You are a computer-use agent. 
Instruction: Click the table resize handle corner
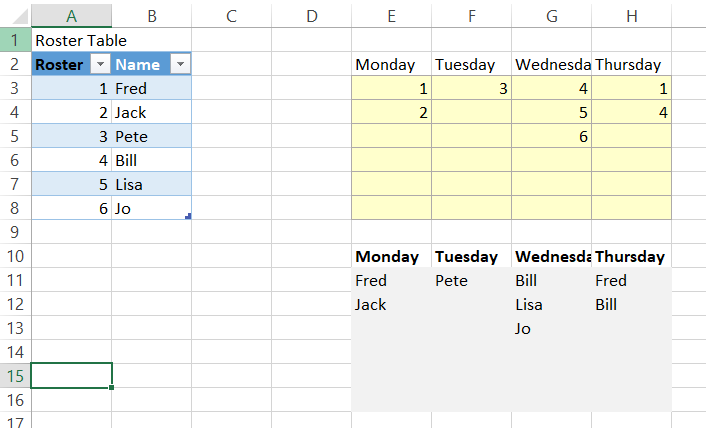[x=188, y=216]
